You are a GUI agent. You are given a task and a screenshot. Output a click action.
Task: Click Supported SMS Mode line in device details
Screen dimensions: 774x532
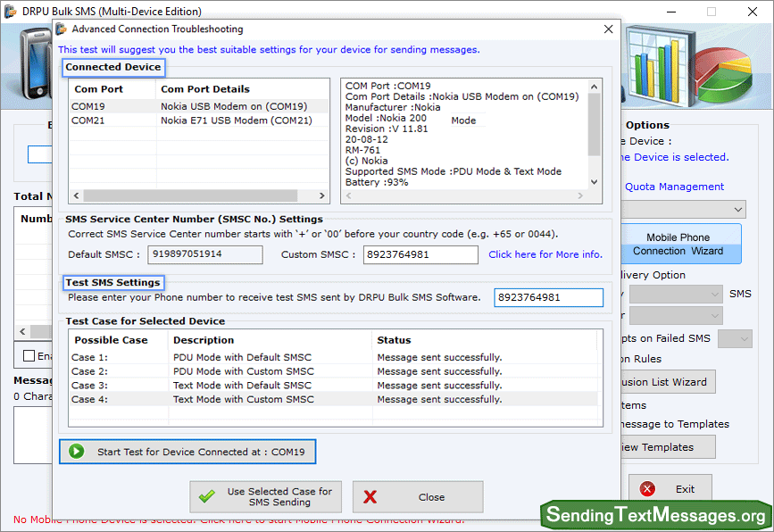[454, 171]
